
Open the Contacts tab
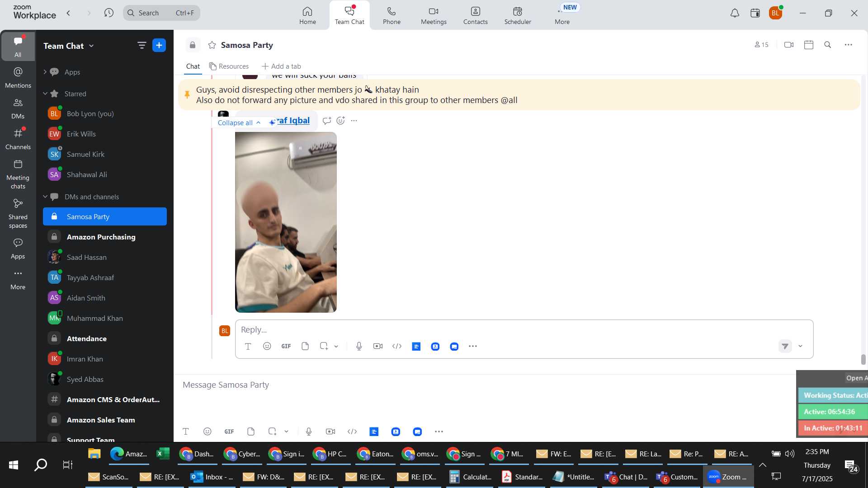click(x=475, y=15)
